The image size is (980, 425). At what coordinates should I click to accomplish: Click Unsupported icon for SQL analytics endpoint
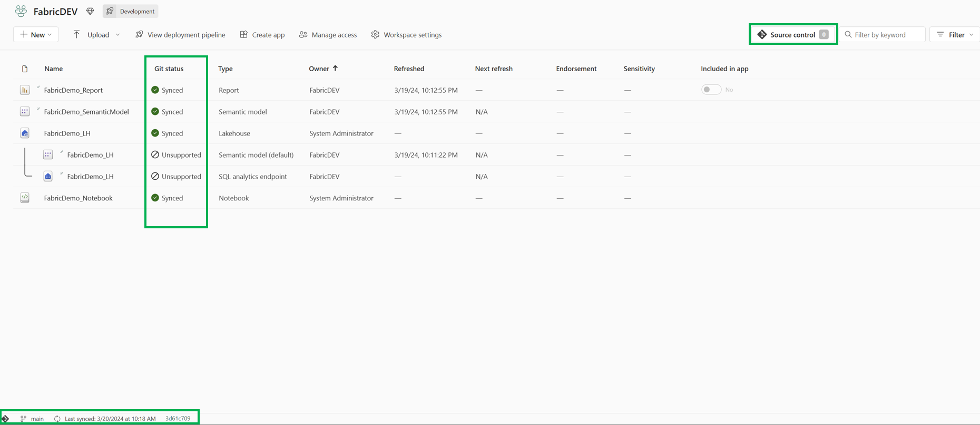155,176
